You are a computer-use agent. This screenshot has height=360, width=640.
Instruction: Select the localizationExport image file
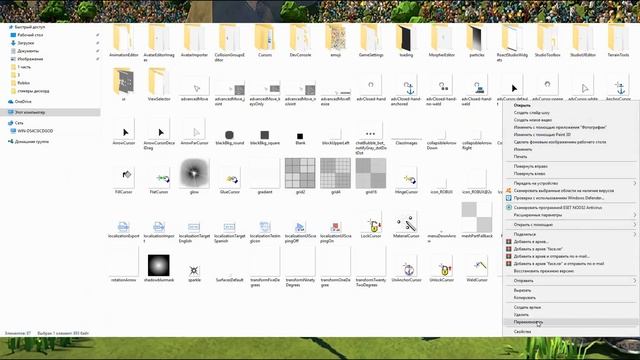pyautogui.click(x=124, y=228)
